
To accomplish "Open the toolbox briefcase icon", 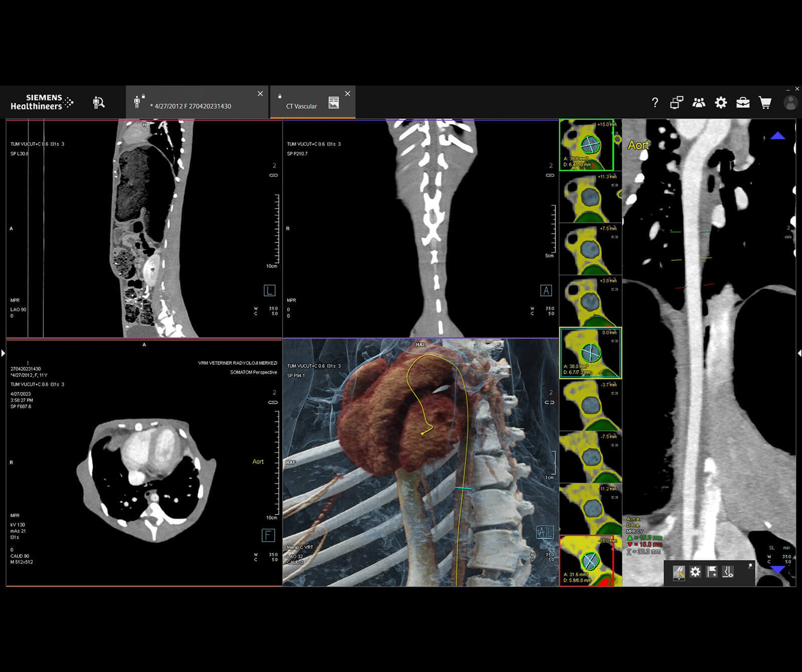I will coord(742,103).
